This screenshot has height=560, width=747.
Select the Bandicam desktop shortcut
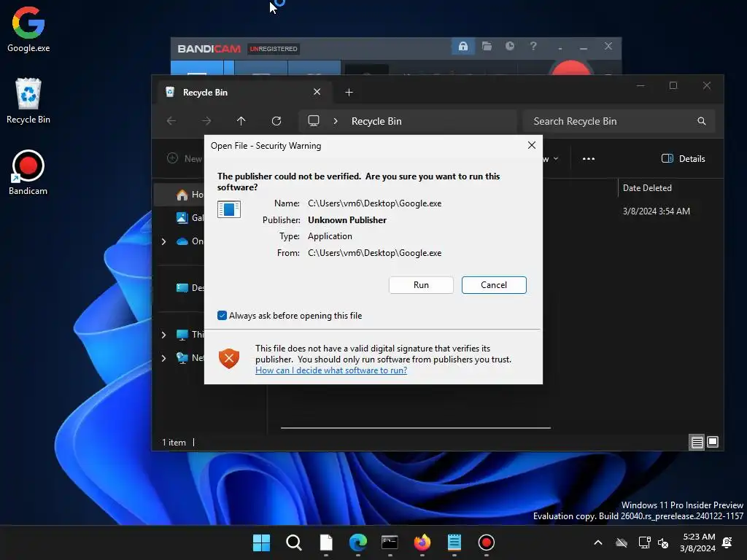pos(28,172)
